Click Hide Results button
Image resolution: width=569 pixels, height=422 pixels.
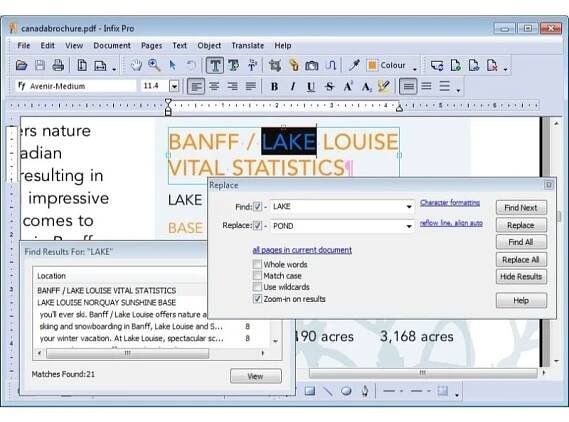tap(521, 276)
